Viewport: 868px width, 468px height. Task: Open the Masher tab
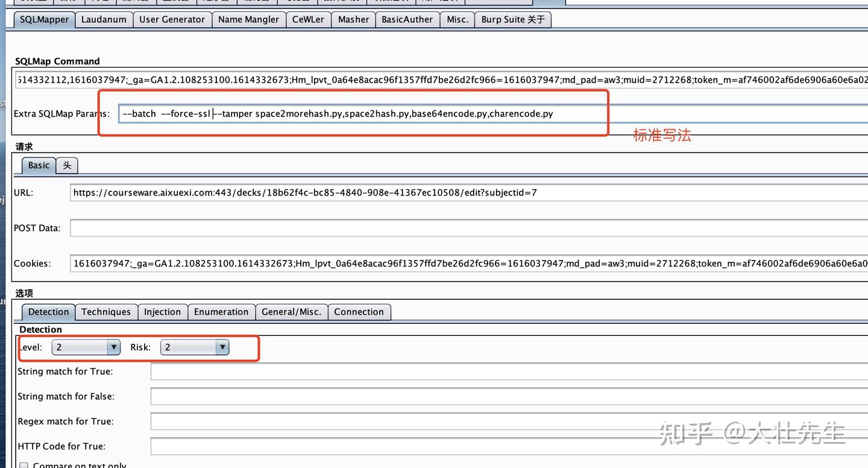click(353, 19)
